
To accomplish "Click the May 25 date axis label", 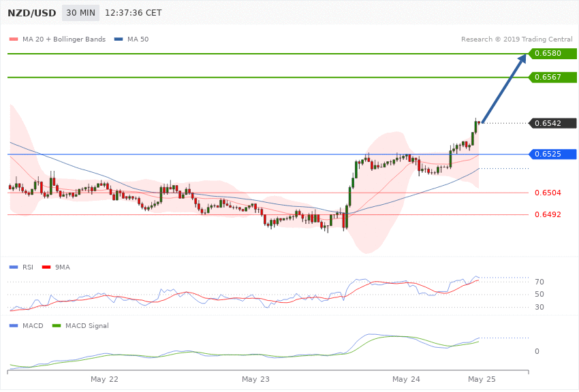I will 482,379.
